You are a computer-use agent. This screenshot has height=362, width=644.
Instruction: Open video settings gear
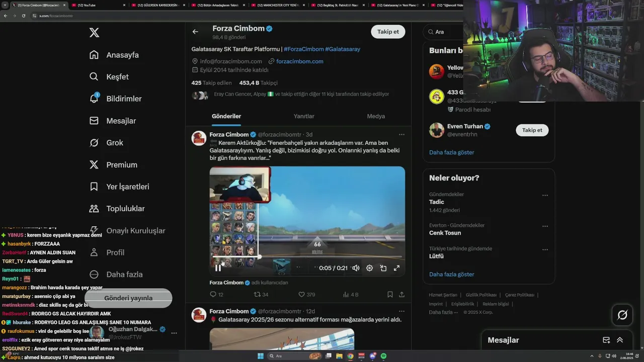369,268
